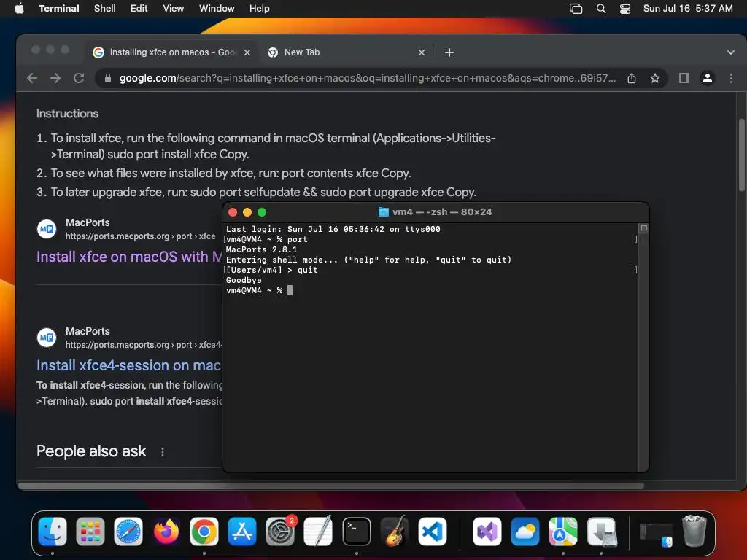The image size is (747, 560).
Task: Open the cloud app in the Dock
Action: (525, 532)
